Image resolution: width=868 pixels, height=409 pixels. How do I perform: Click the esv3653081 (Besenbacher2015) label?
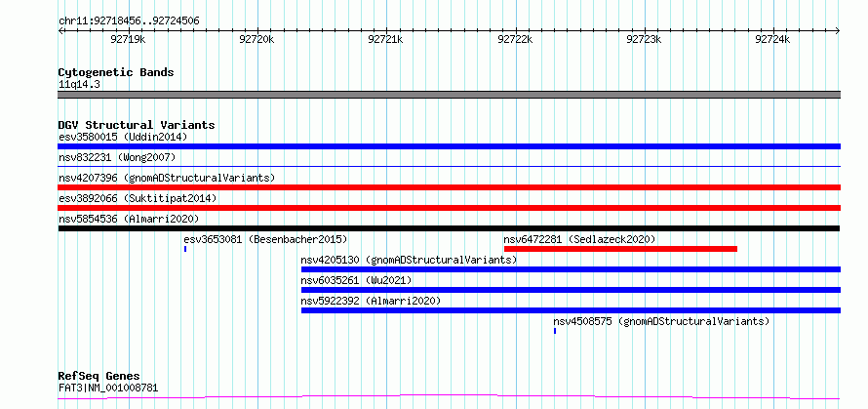tap(265, 239)
